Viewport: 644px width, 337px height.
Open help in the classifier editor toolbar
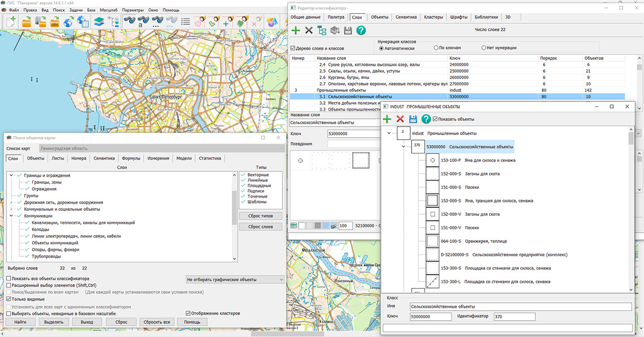pyautogui.click(x=361, y=31)
